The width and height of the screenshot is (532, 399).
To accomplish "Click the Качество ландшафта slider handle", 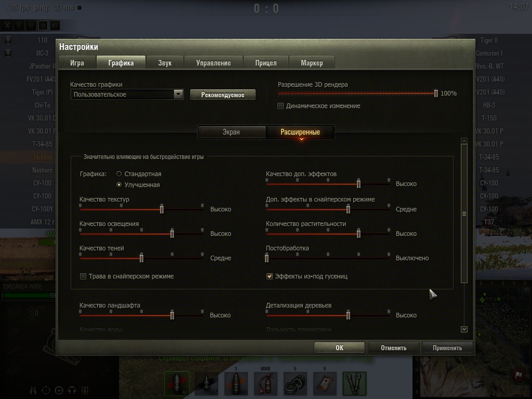I will click(x=172, y=315).
